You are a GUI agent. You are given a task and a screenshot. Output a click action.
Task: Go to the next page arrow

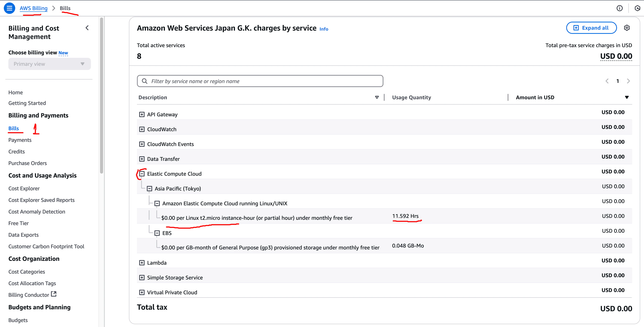coord(628,81)
